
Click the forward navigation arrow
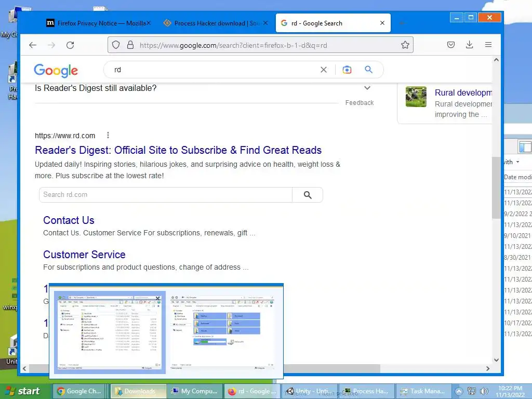51,45
